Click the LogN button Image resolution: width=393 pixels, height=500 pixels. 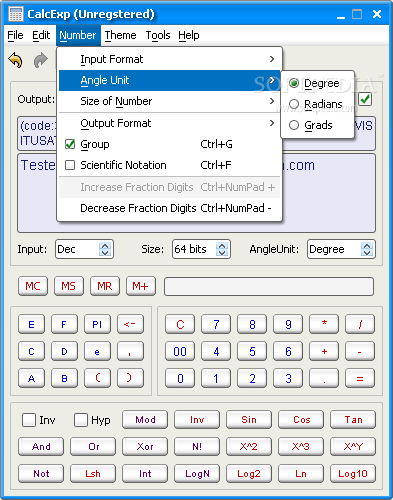click(x=197, y=473)
